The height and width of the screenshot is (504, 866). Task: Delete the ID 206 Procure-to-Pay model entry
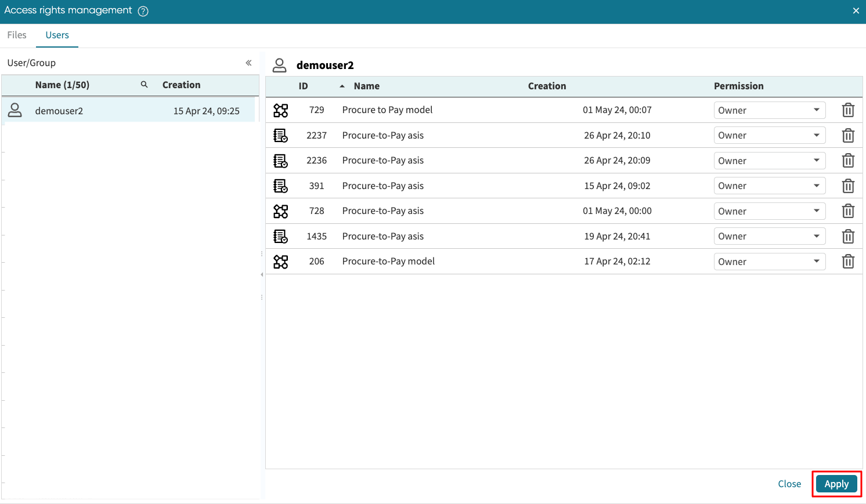848,262
